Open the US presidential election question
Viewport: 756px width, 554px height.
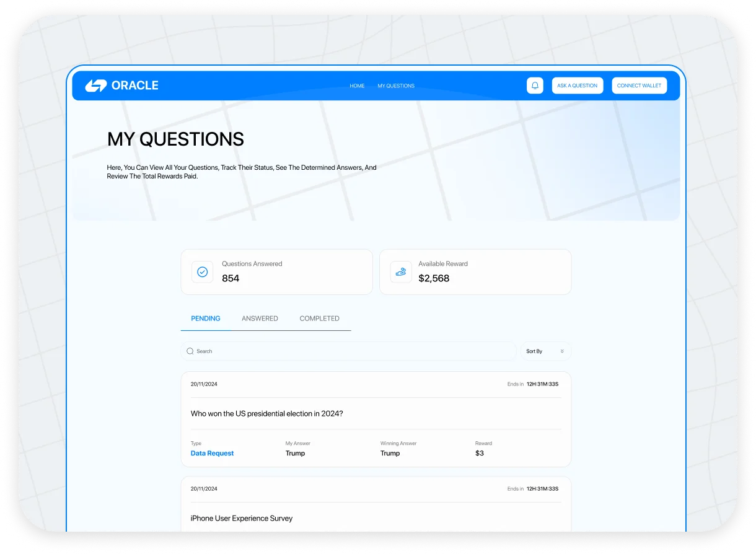tap(266, 414)
